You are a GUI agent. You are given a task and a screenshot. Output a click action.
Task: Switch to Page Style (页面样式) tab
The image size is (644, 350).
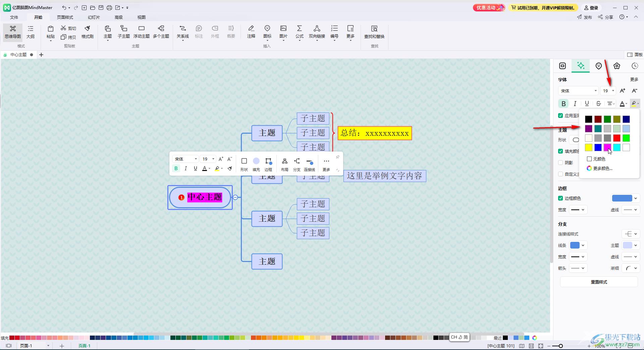point(65,17)
